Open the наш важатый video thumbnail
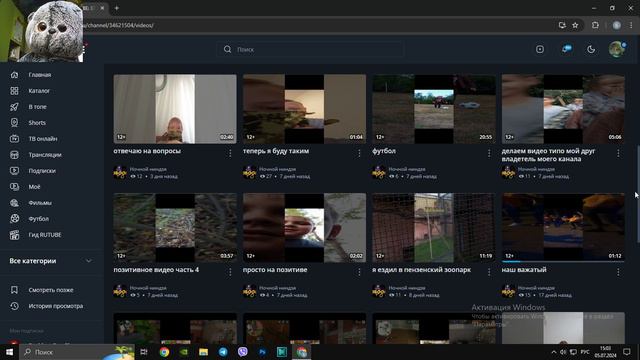640x360 pixels. pyautogui.click(x=563, y=227)
